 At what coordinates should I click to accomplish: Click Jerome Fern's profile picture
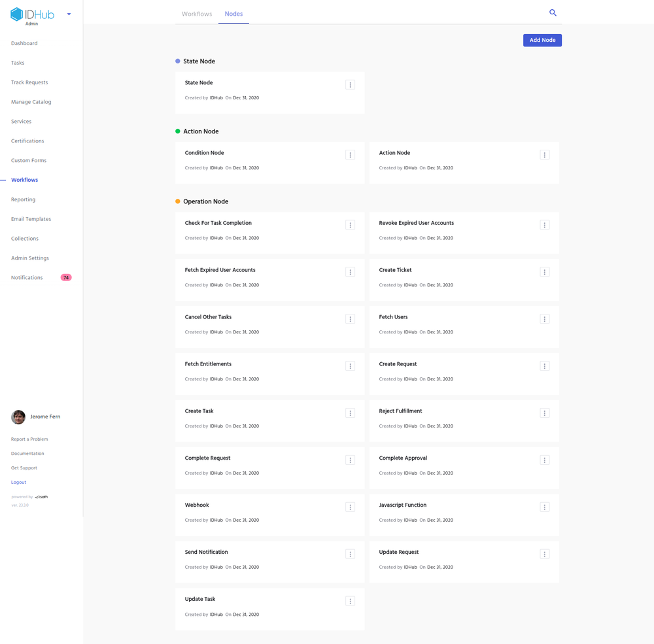[x=18, y=416]
